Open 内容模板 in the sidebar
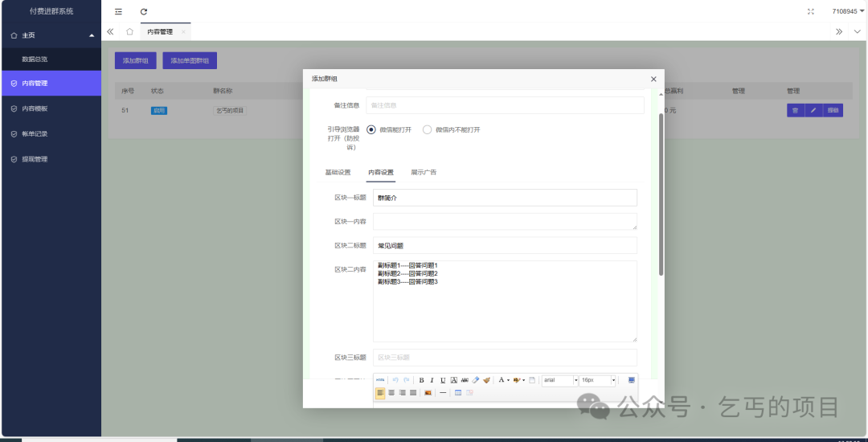The image size is (868, 442). point(51,109)
